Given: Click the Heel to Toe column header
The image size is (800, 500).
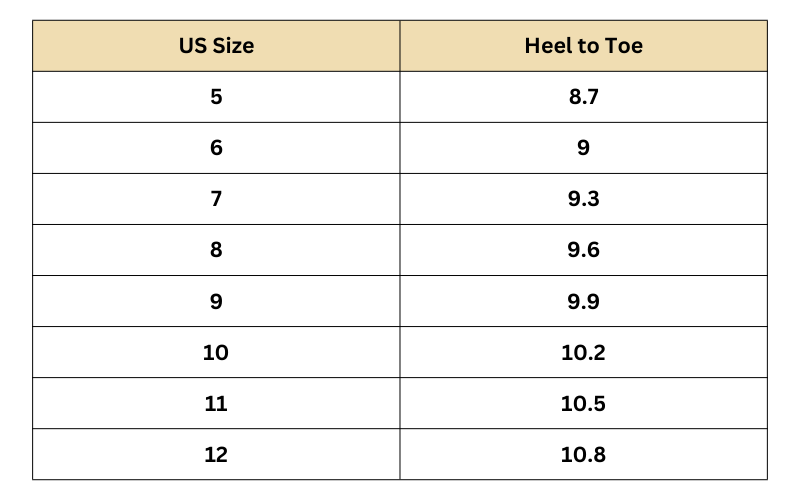Looking at the screenshot, I should pos(583,46).
